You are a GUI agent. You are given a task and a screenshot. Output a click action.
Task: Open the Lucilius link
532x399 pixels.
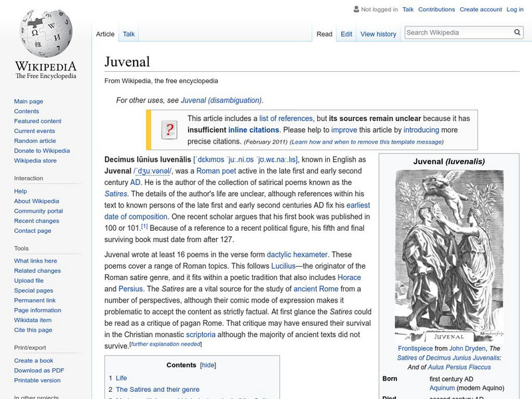pyautogui.click(x=283, y=266)
